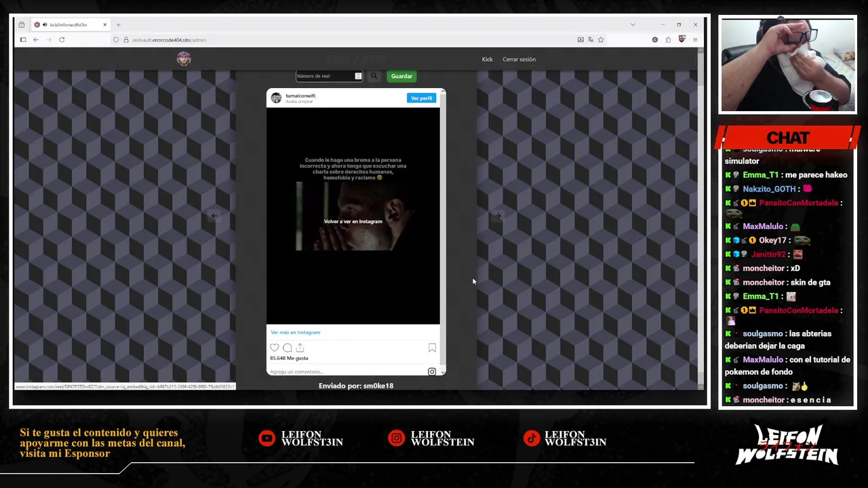Click the Okey17 chat username
This screenshot has height=488, width=868.
pyautogui.click(x=772, y=241)
